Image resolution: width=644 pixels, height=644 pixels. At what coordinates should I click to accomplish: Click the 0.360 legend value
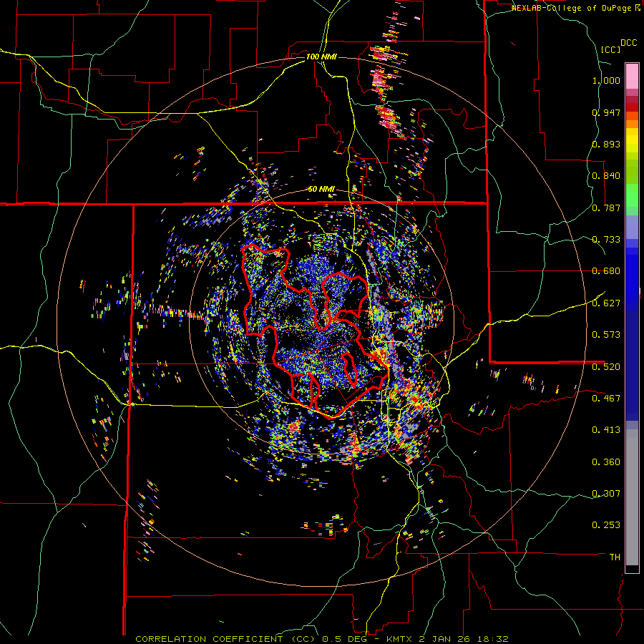point(606,462)
